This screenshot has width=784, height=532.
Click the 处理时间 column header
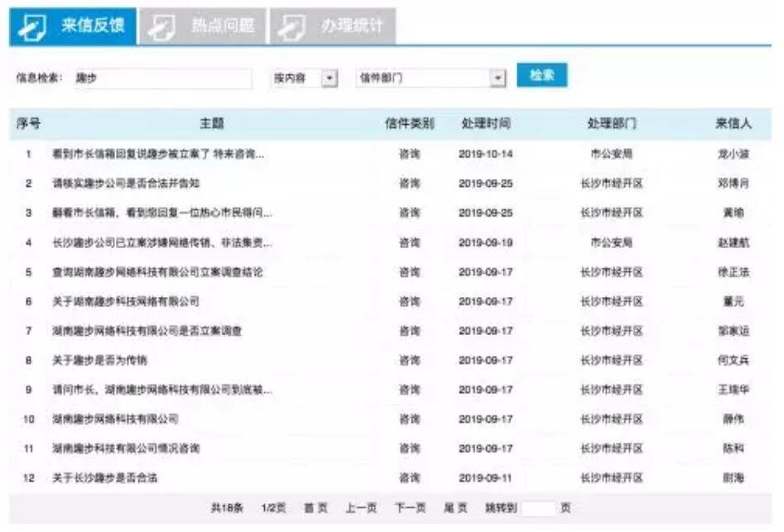(x=486, y=124)
